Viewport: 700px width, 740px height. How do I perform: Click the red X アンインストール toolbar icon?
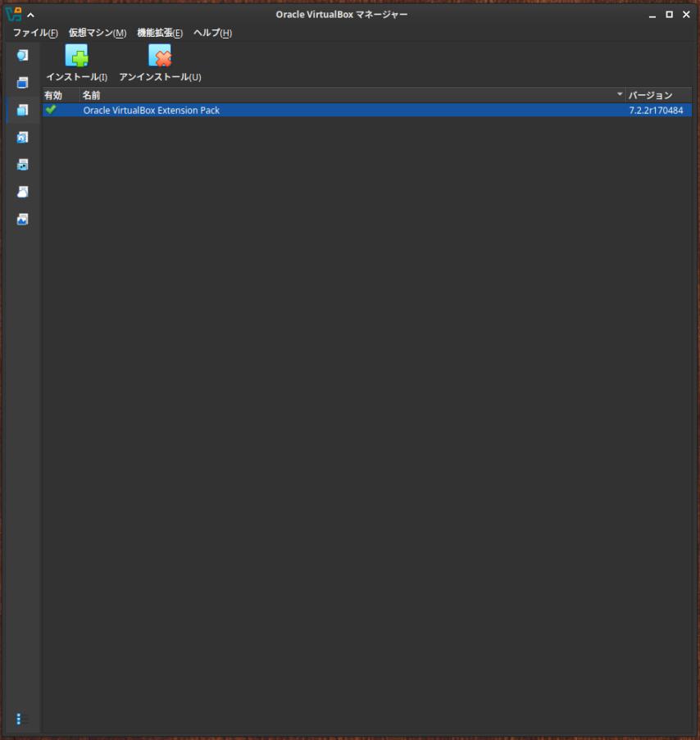coord(160,56)
